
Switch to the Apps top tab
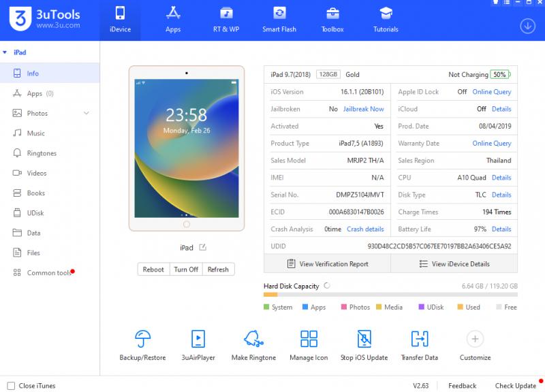(173, 20)
